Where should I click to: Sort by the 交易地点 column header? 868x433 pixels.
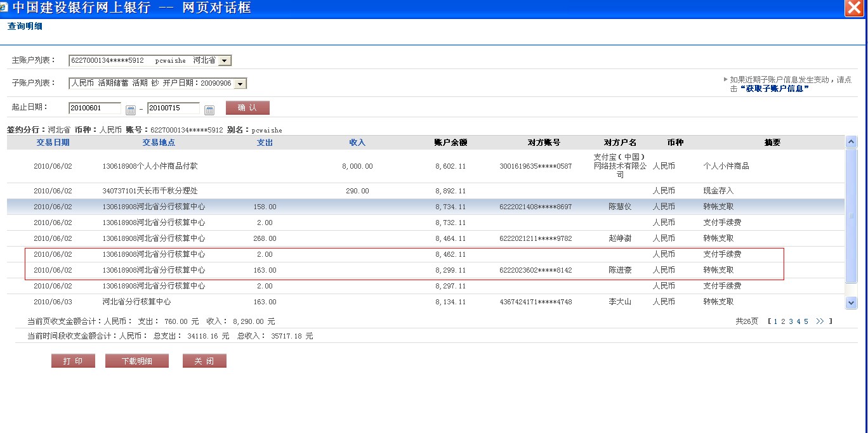pos(159,143)
